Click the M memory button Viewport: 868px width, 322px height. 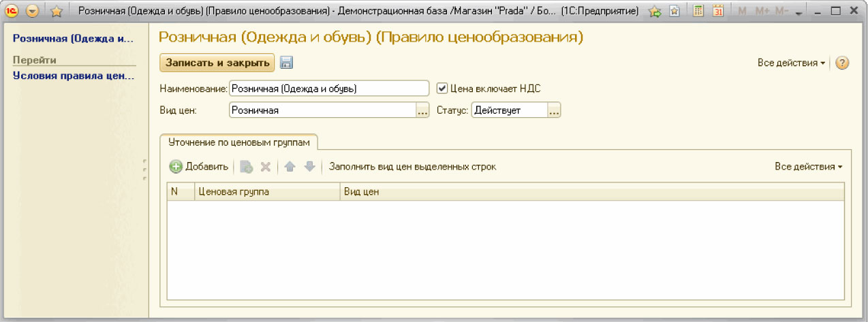(x=742, y=11)
